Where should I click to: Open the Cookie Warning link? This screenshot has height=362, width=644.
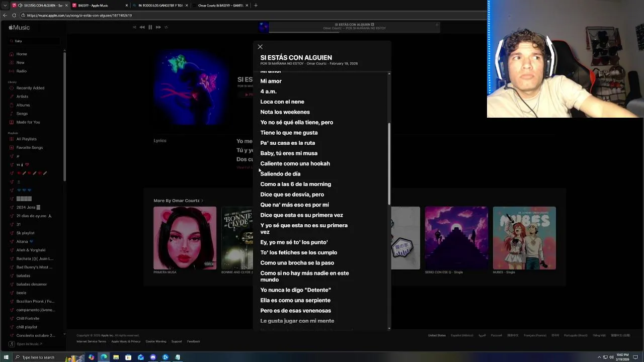pos(155,341)
